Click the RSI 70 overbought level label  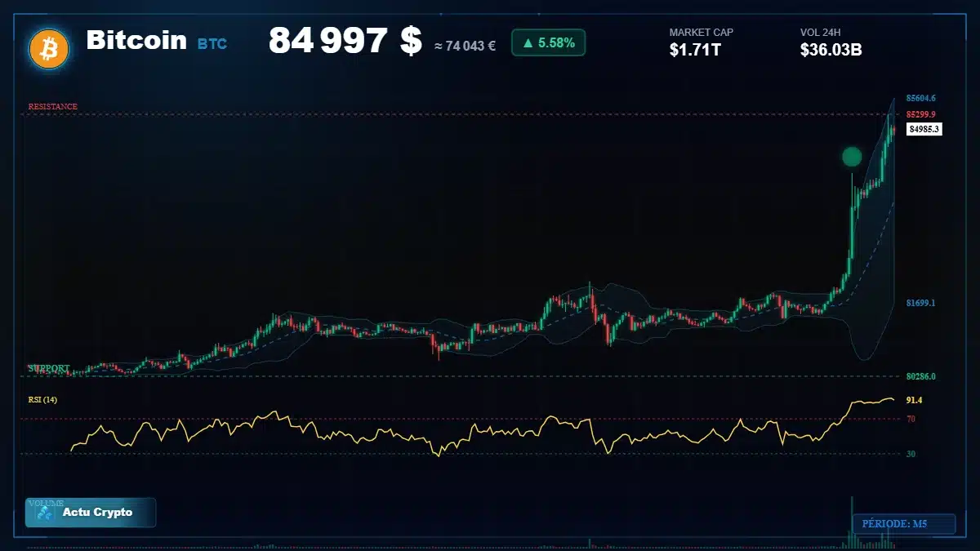tap(911, 419)
